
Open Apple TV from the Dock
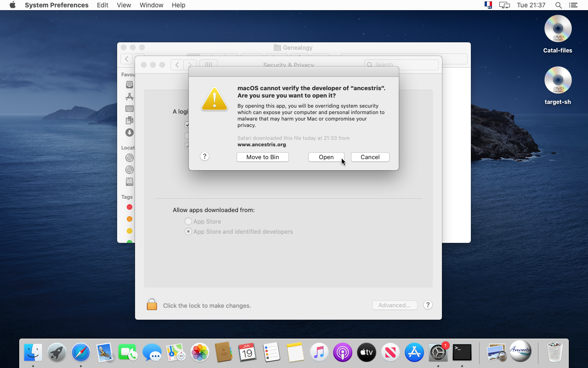(x=367, y=353)
